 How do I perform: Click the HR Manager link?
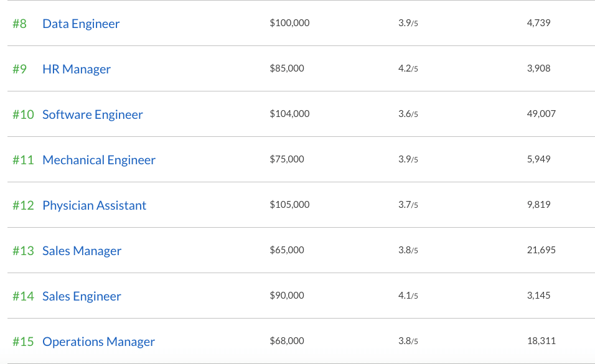[x=77, y=69]
